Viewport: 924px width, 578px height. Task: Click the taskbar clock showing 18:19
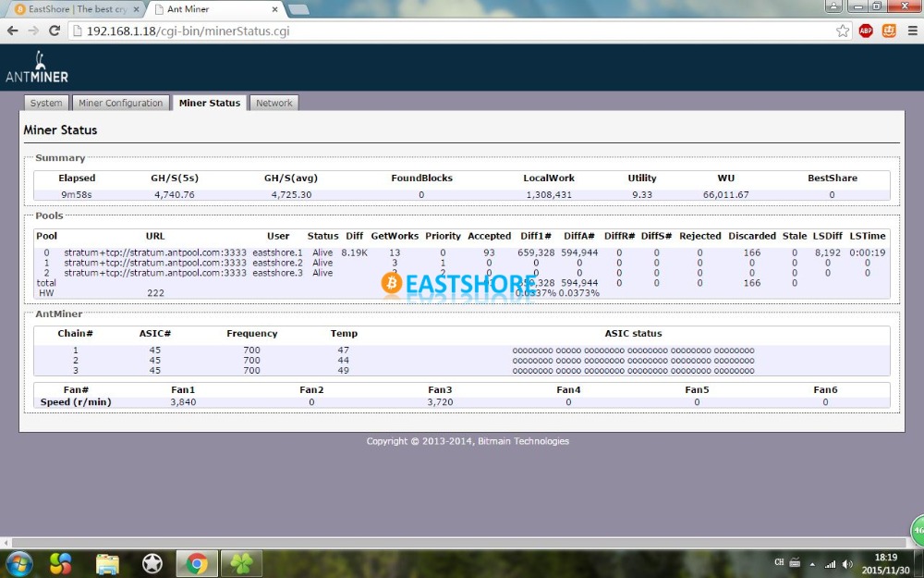(884, 563)
